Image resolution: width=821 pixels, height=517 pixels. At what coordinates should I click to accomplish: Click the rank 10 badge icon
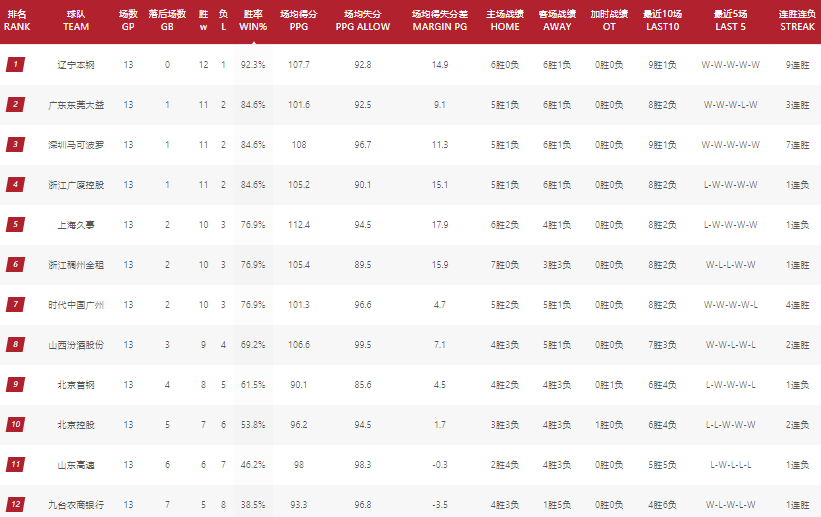(x=15, y=424)
